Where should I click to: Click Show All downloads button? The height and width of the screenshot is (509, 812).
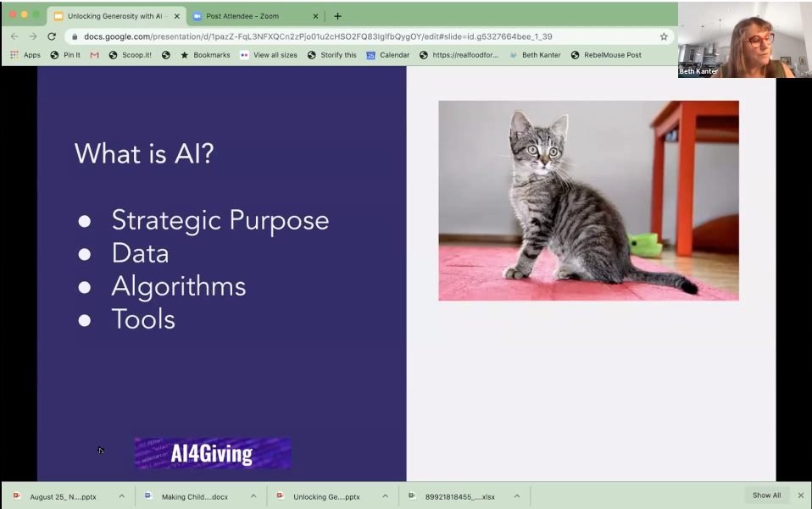point(766,495)
